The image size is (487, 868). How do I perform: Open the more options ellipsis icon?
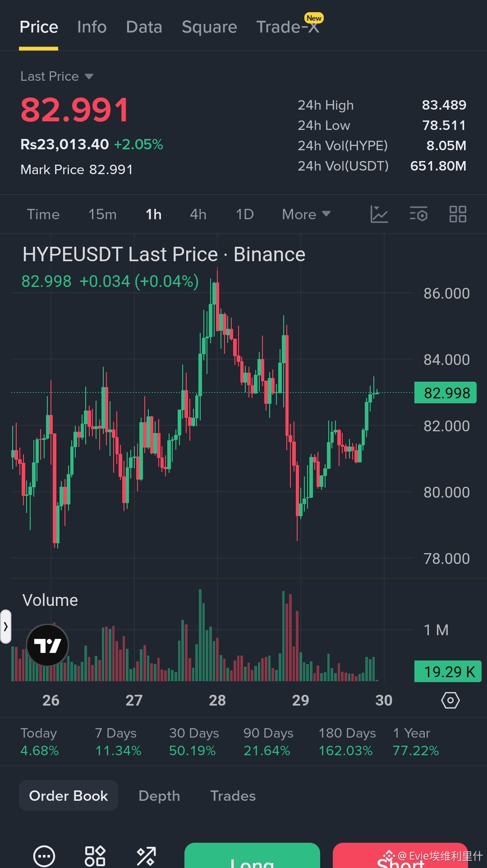tap(44, 856)
